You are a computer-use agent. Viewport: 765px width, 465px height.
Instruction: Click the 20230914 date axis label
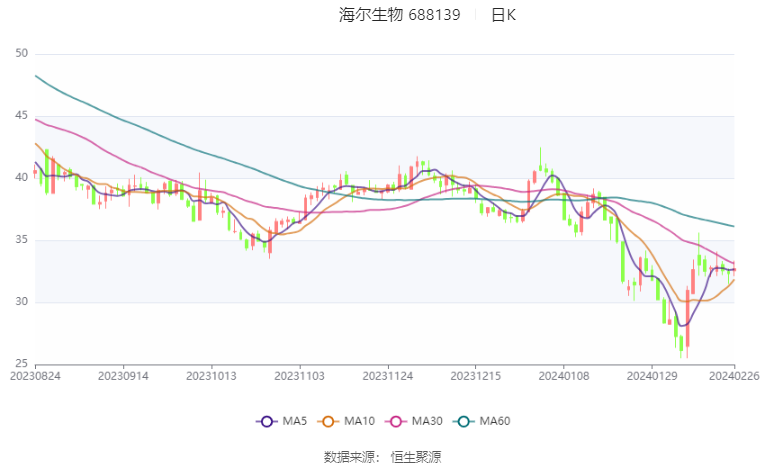coord(123,376)
